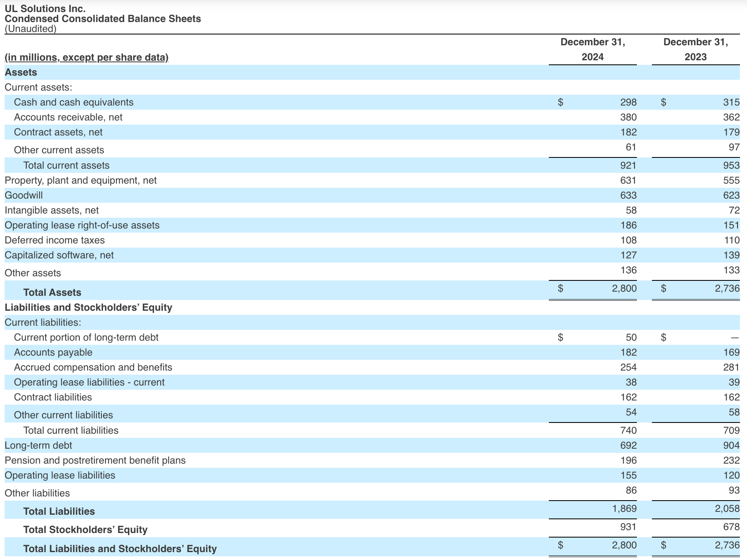Viewport: 747px width, 560px height.
Task: Select the Assets section heading
Action: [x=21, y=72]
